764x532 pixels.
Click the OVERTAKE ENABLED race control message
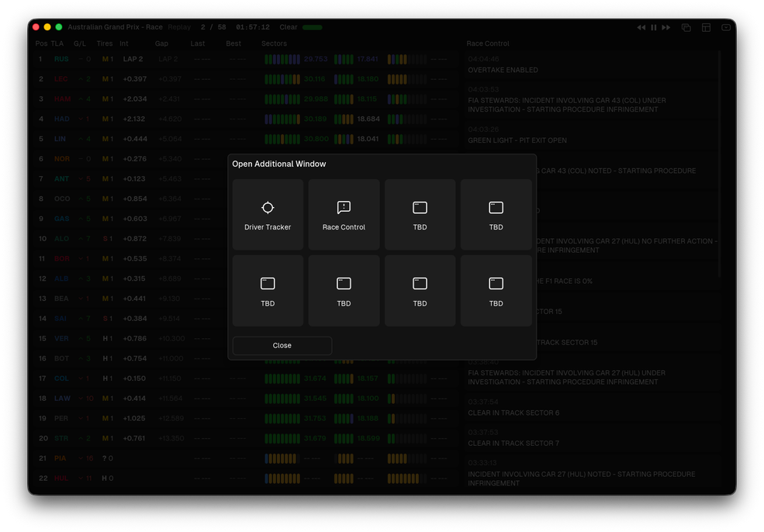(x=503, y=70)
